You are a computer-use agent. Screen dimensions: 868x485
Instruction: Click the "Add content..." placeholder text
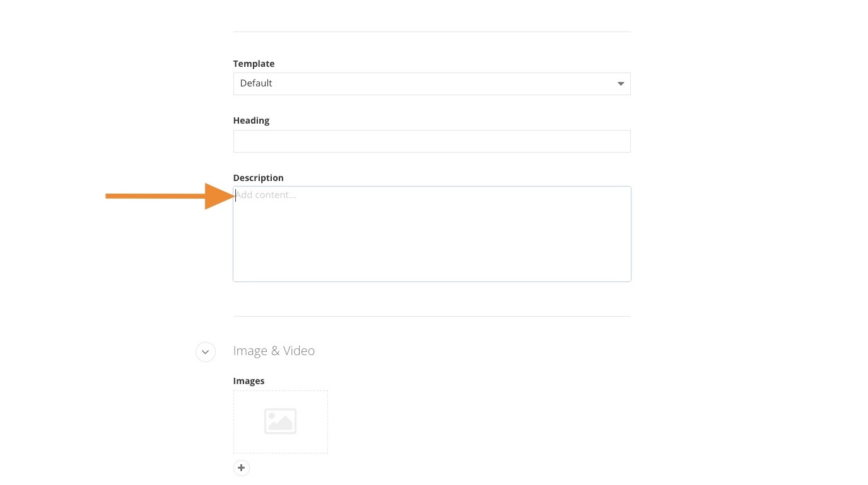(x=266, y=195)
